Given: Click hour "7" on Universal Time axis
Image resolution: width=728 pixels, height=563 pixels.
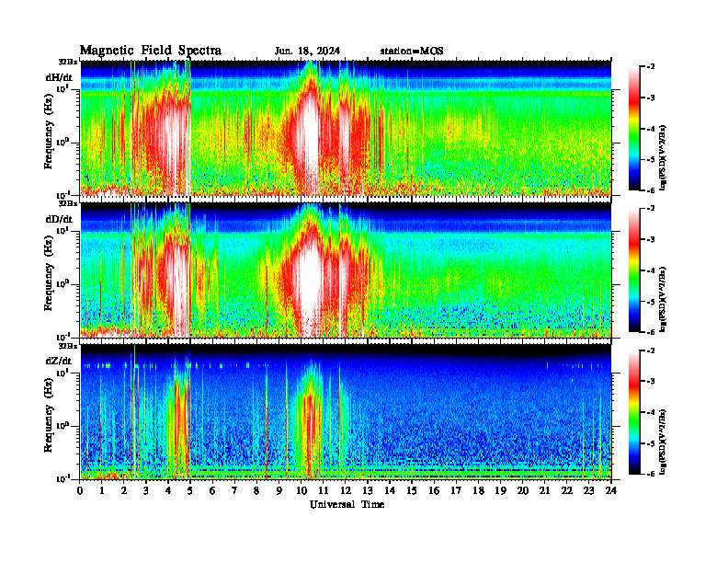Looking at the screenshot, I should (x=234, y=491).
